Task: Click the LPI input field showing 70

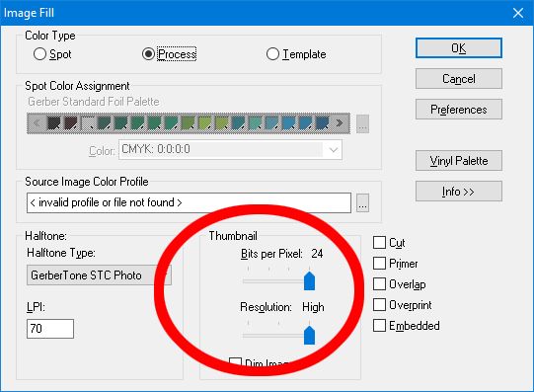Action: [50, 329]
